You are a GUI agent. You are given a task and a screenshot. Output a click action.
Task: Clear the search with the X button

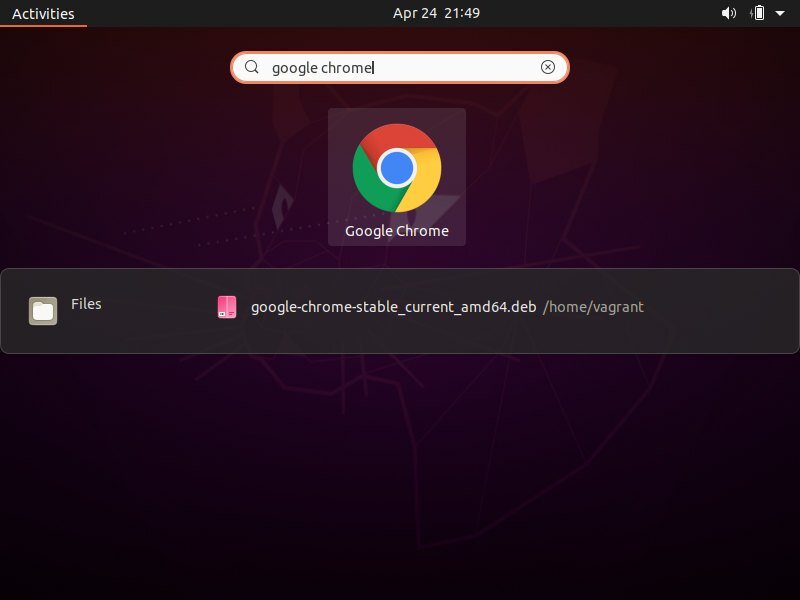548,67
